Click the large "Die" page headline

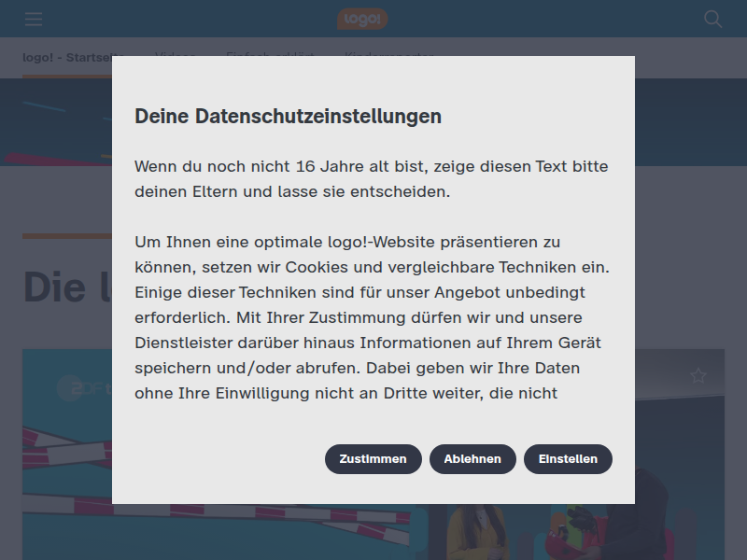[54, 287]
